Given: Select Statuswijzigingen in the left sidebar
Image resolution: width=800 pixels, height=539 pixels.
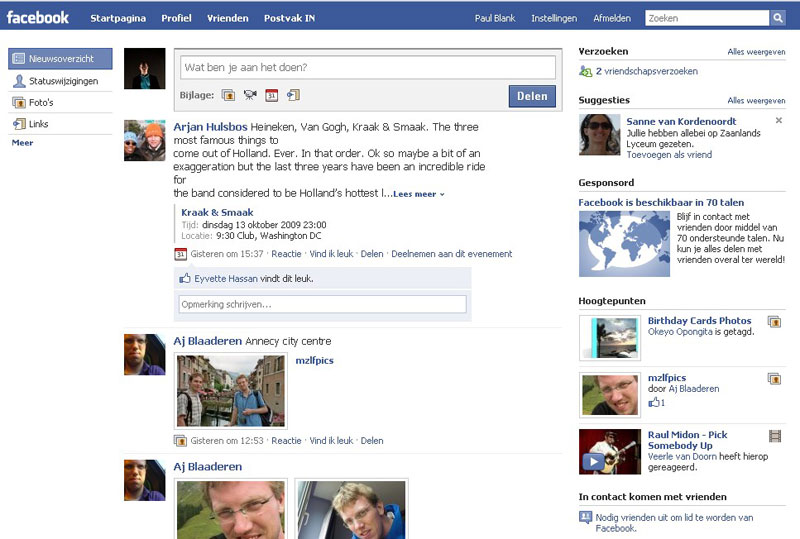Looking at the screenshot, I should tap(60, 81).
